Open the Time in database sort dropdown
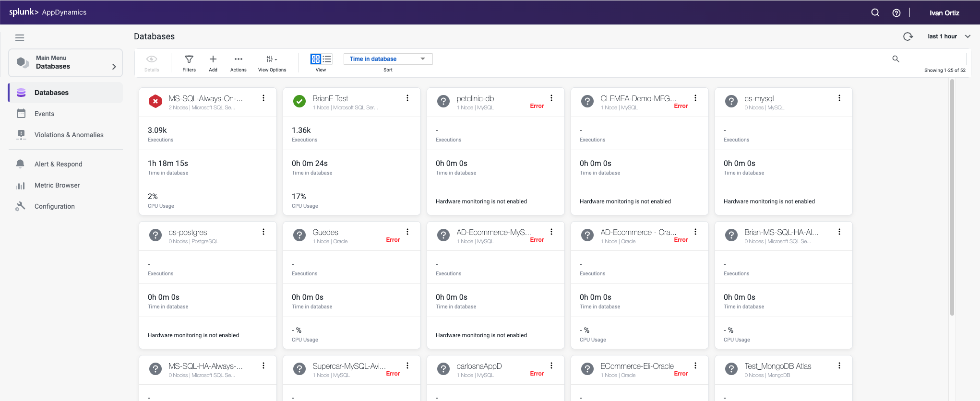 tap(388, 59)
